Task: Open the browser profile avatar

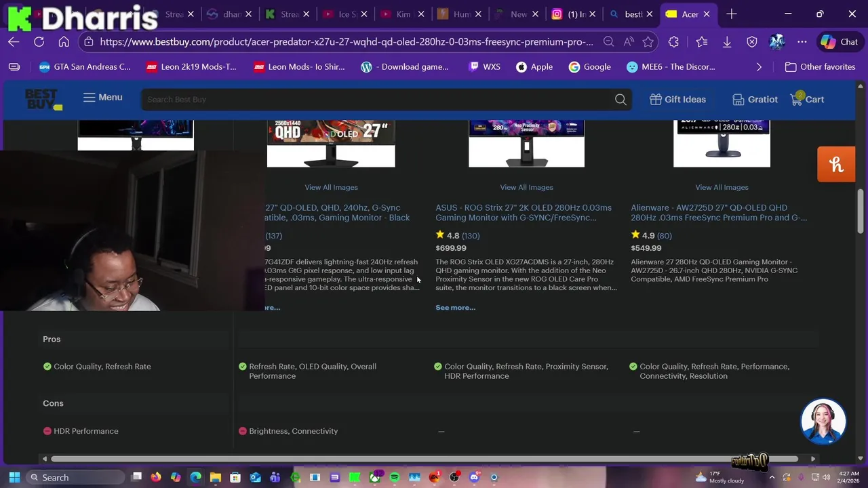Action: (777, 42)
